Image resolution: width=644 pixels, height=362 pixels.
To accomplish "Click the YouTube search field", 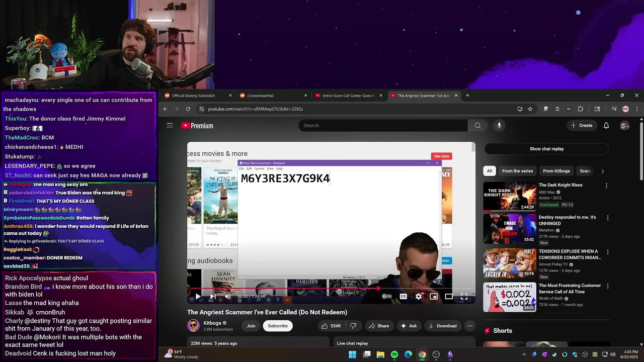I will pos(383,125).
